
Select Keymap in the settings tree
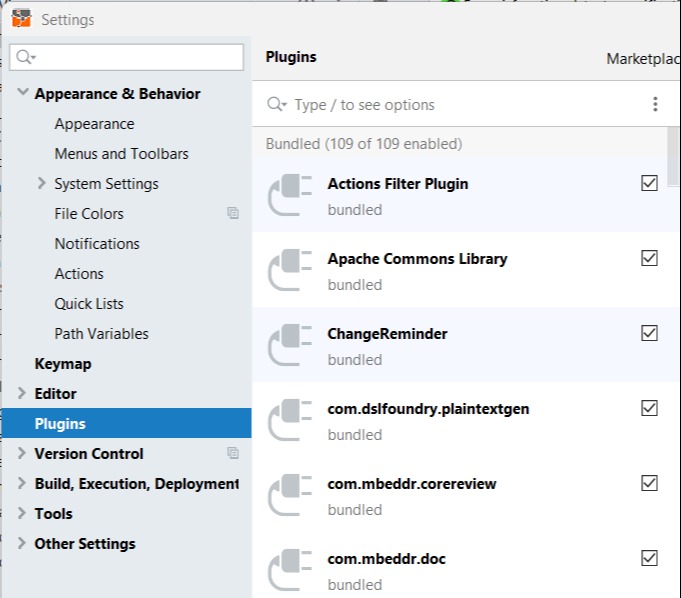pos(63,364)
